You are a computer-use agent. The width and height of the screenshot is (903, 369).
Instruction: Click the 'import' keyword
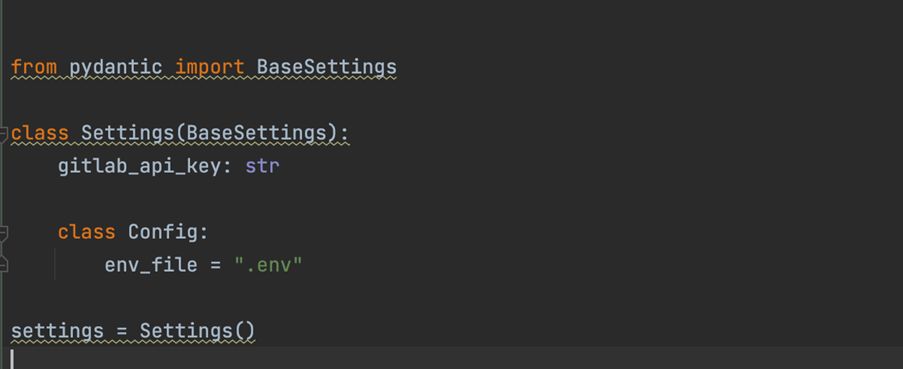point(210,67)
